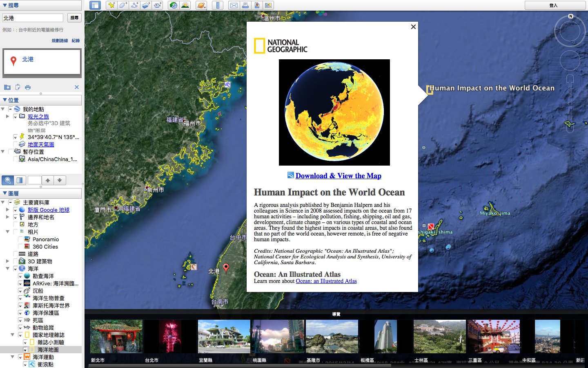Toggle the sidebar visibility toolbar button

[x=95, y=5]
